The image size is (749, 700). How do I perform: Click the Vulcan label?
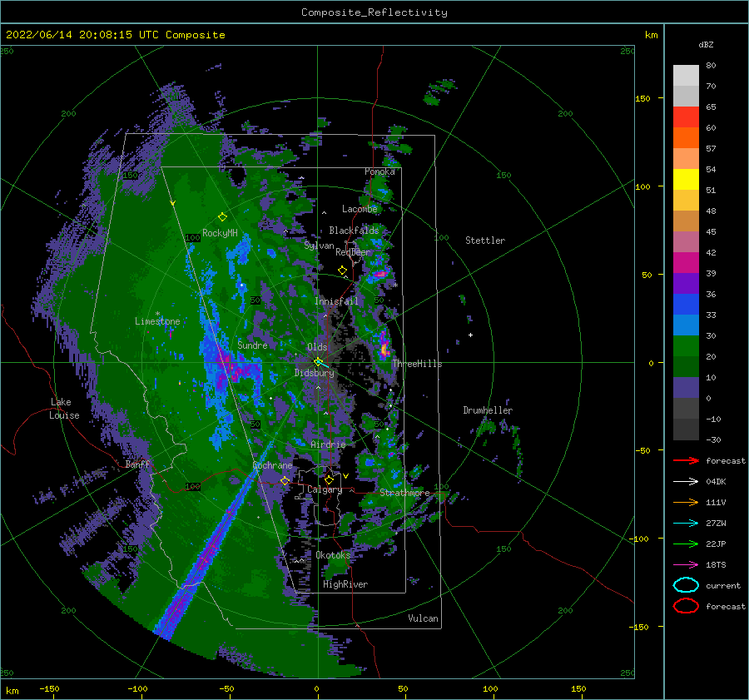pyautogui.click(x=424, y=618)
